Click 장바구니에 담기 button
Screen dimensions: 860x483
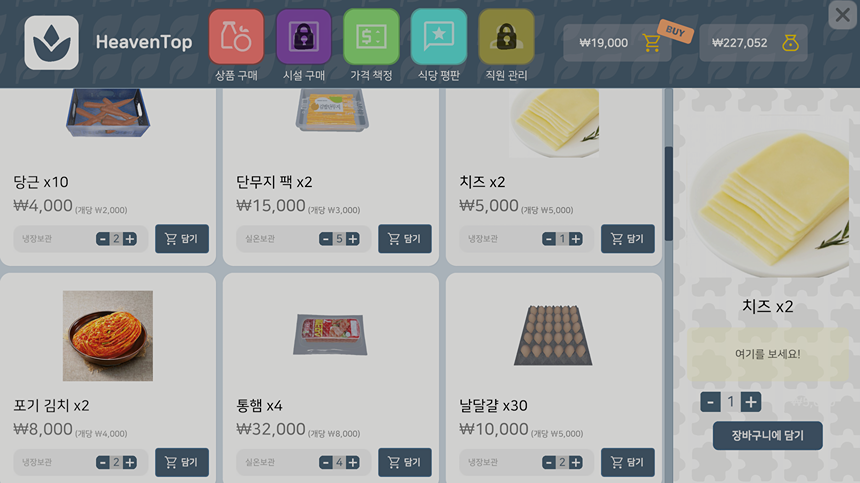(767, 435)
